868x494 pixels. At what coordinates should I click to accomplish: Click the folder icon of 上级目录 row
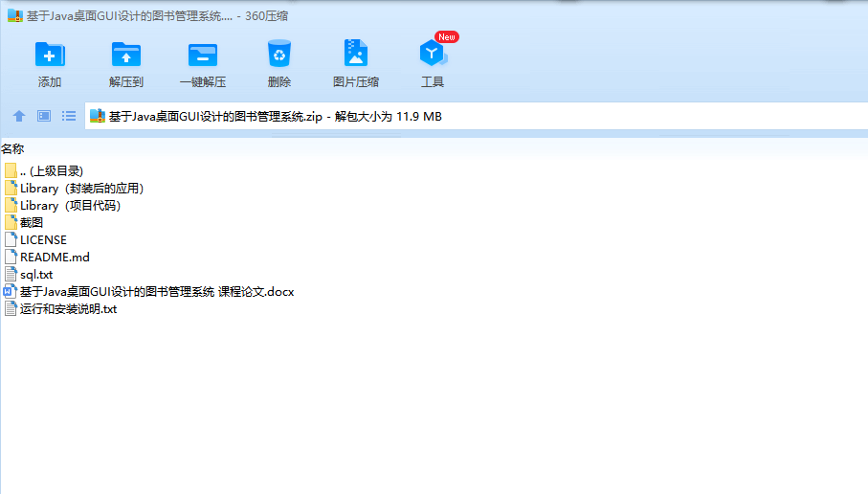(x=11, y=171)
